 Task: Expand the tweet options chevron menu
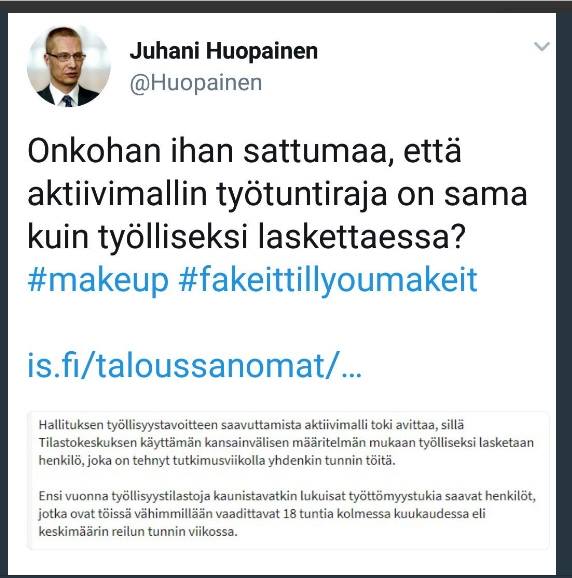coord(542,46)
